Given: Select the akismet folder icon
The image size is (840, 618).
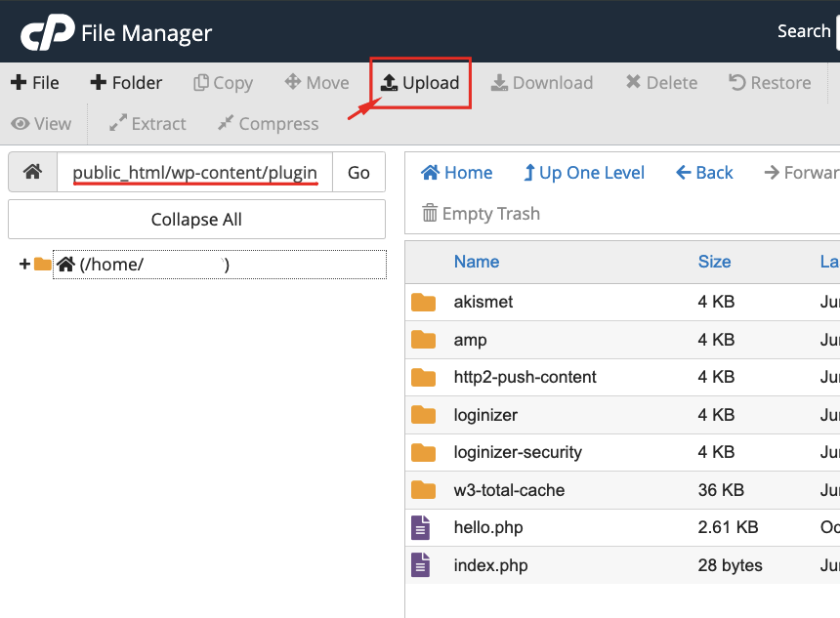Looking at the screenshot, I should tap(423, 302).
